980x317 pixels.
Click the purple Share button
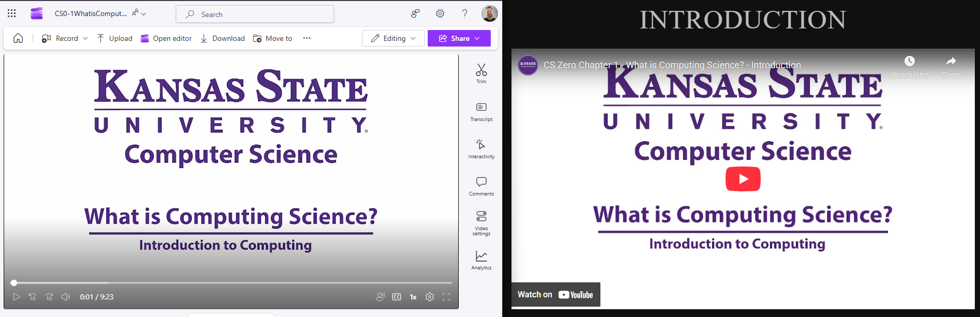459,38
